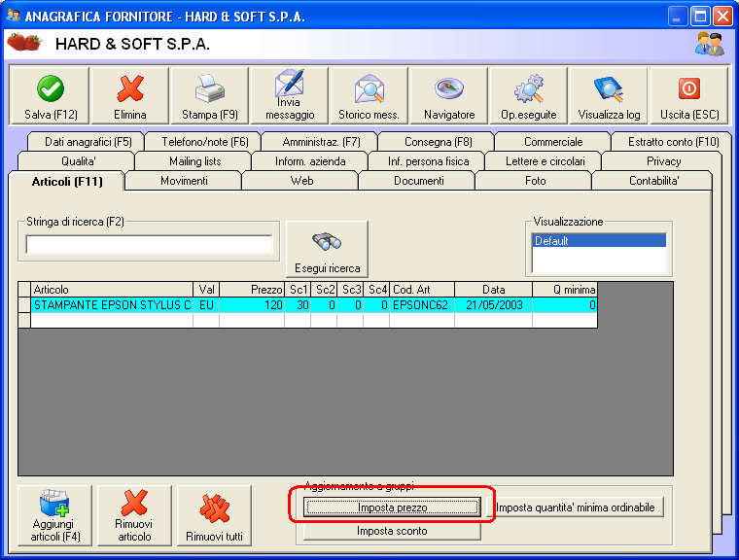Launch the Navigatore compass button

449,95
